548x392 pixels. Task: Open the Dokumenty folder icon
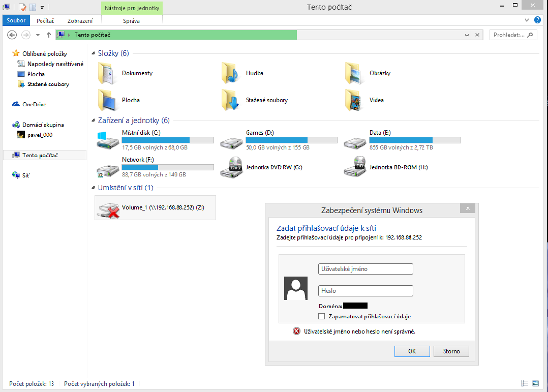(x=107, y=73)
